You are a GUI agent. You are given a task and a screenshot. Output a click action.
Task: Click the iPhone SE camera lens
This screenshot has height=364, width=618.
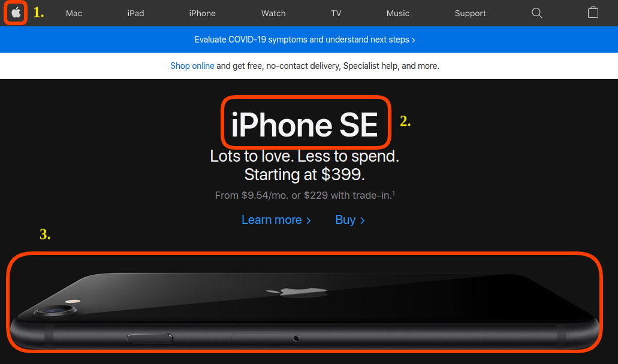click(x=55, y=310)
